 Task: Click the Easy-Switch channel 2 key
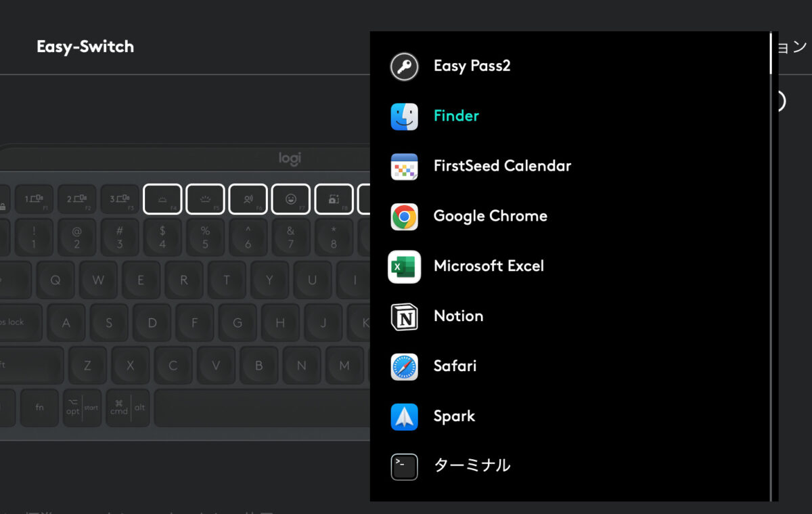click(x=77, y=199)
